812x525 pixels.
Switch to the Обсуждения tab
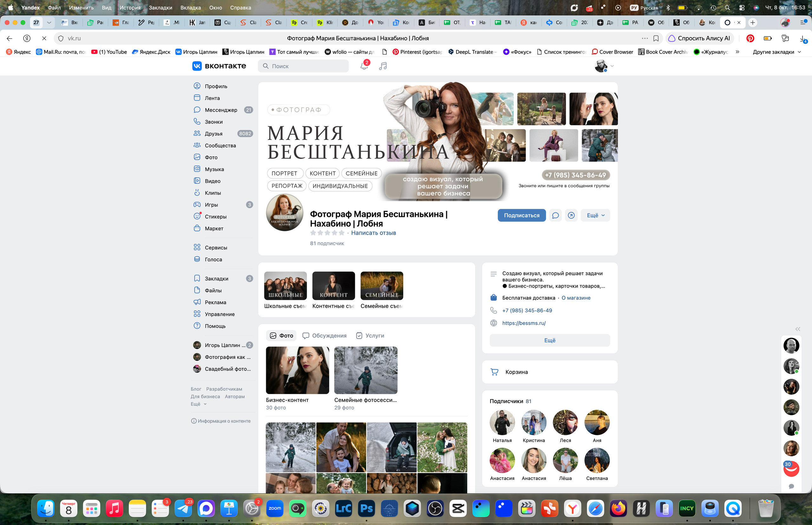coord(324,336)
